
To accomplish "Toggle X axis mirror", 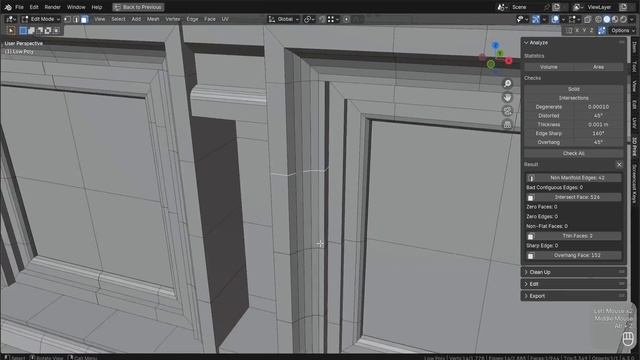I will click(577, 31).
